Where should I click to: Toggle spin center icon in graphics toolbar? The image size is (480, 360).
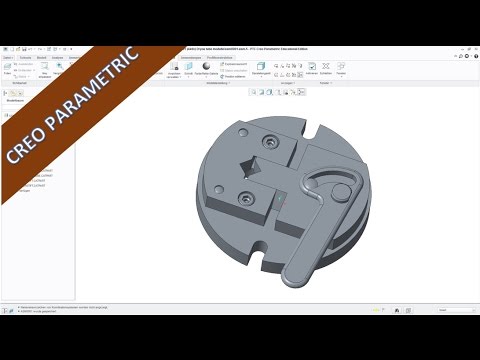tap(301, 92)
